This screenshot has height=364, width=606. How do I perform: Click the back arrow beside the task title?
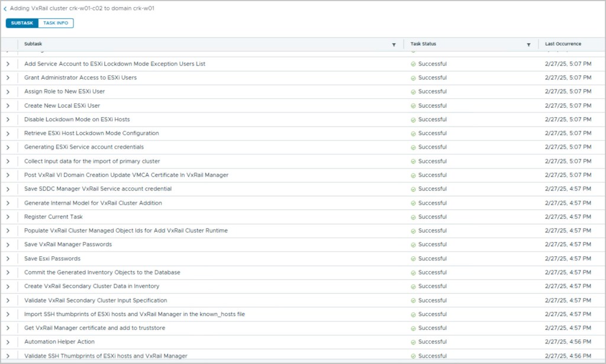[x=5, y=9]
